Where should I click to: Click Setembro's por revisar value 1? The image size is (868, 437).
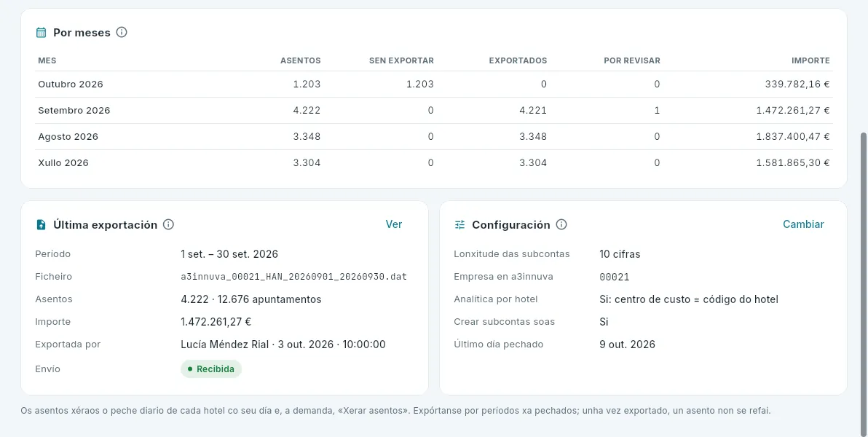point(657,110)
